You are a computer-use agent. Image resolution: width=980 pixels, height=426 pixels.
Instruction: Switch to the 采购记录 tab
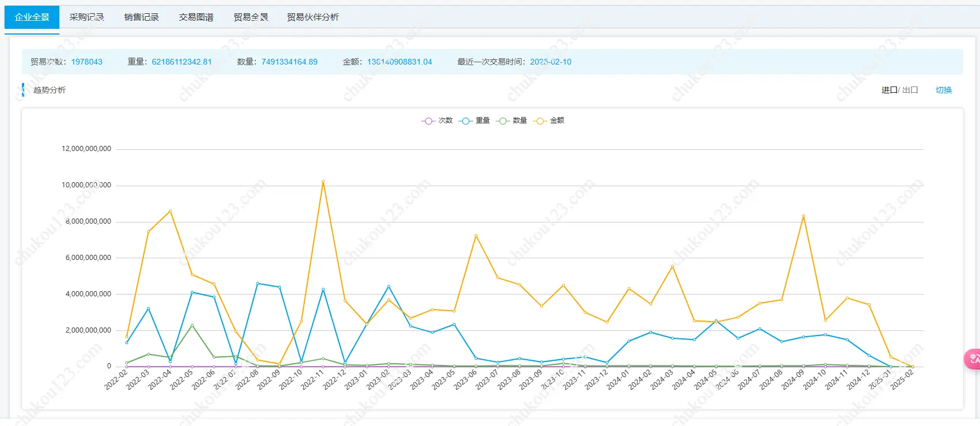(x=86, y=17)
